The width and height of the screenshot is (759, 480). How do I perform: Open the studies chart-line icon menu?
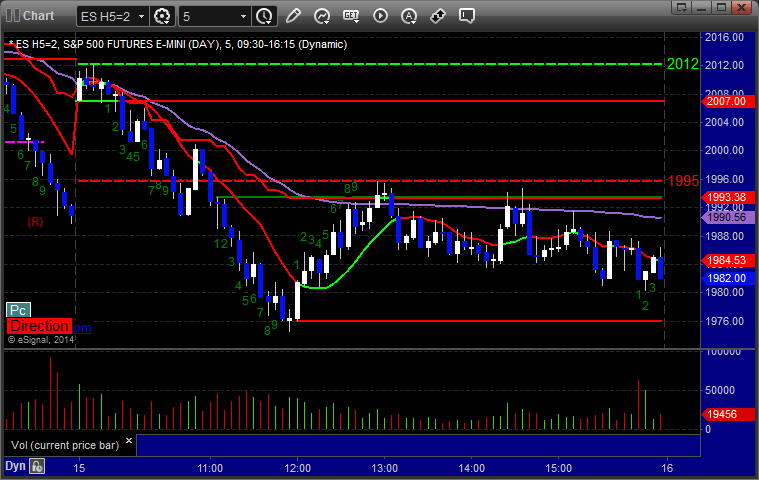click(x=322, y=16)
